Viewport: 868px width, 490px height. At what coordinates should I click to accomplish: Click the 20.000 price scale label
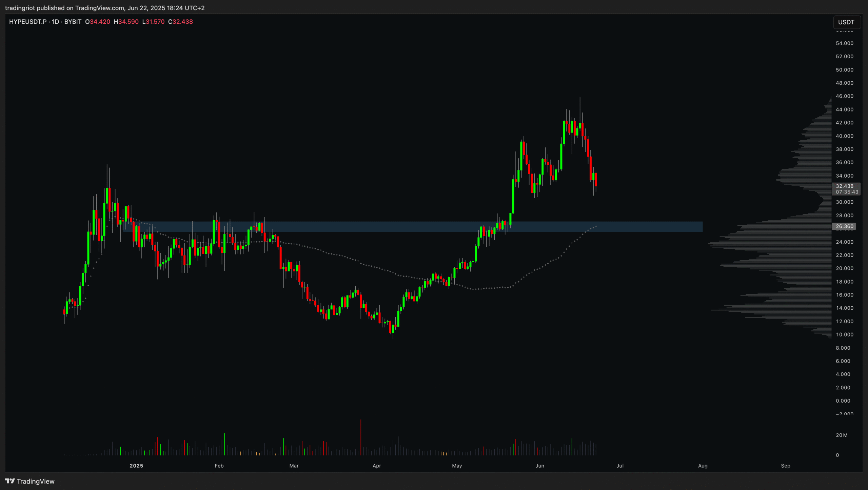[845, 268]
